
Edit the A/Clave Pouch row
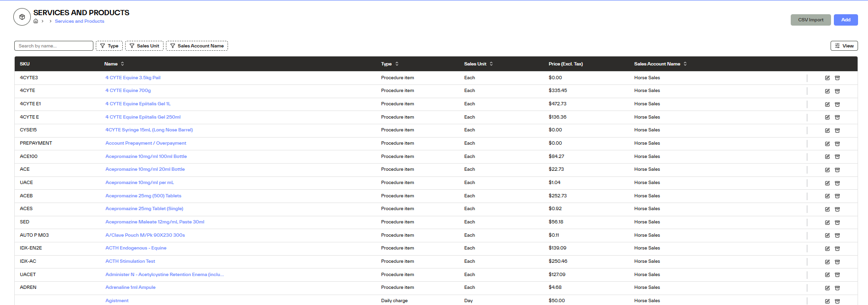tap(827, 235)
